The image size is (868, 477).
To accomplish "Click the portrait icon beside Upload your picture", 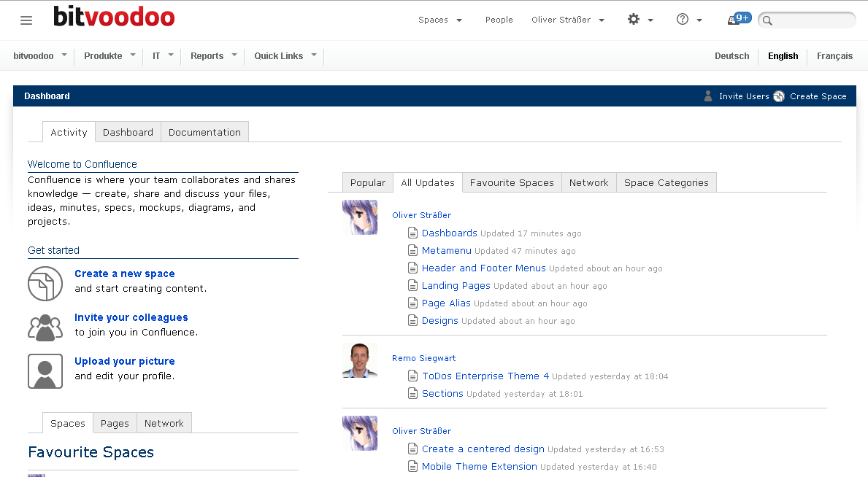I will tap(45, 371).
